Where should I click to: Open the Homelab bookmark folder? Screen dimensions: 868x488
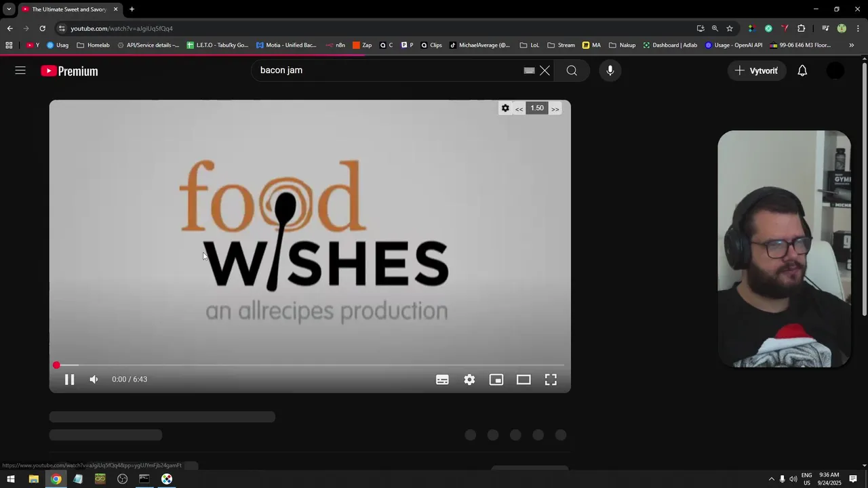(x=93, y=45)
